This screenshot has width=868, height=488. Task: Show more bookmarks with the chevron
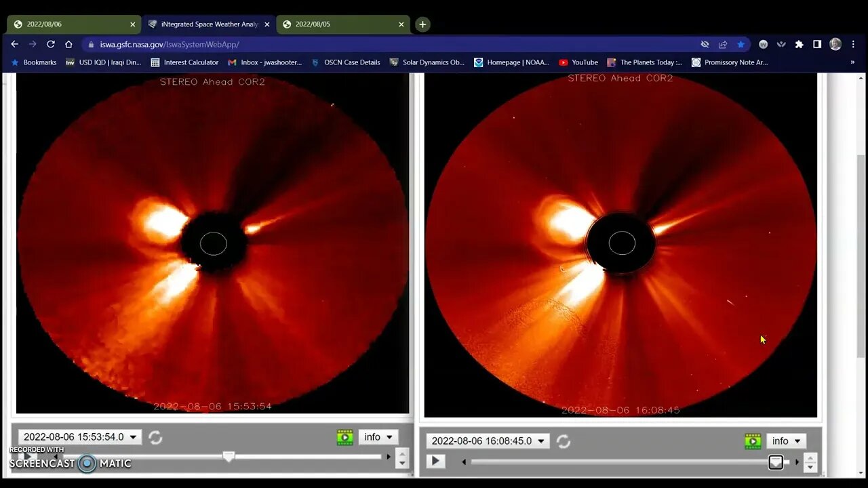[x=852, y=62]
